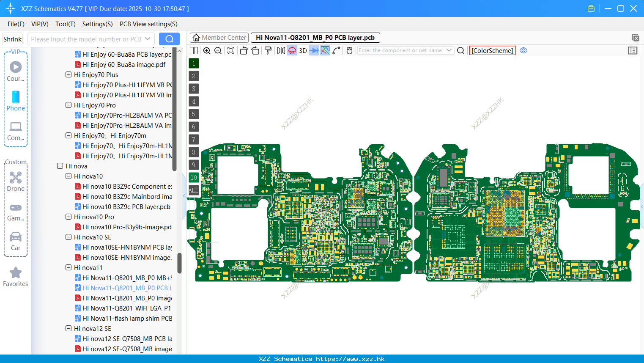
Task: Toggle the red lamp highlight icon
Action: pos(292,50)
